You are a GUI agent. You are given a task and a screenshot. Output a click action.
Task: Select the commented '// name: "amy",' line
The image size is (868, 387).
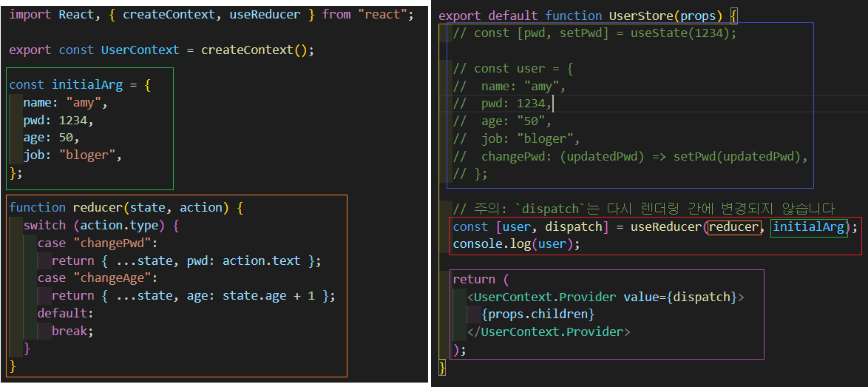click(510, 86)
